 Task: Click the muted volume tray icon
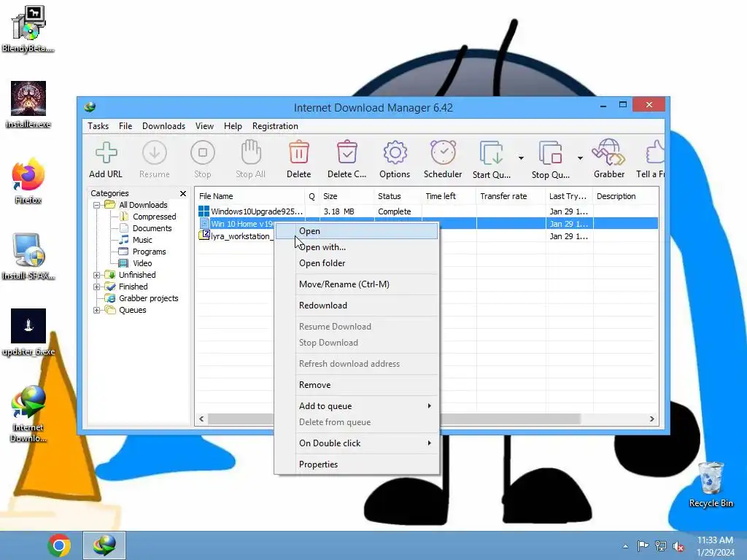click(678, 546)
